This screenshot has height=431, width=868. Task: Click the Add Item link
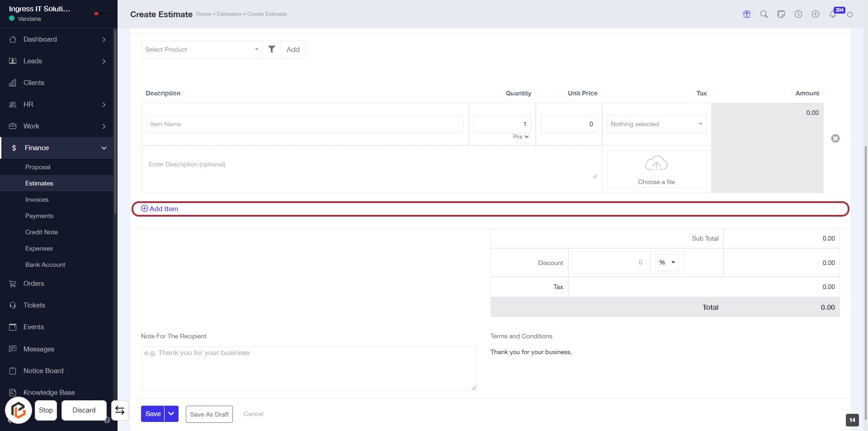(x=160, y=209)
